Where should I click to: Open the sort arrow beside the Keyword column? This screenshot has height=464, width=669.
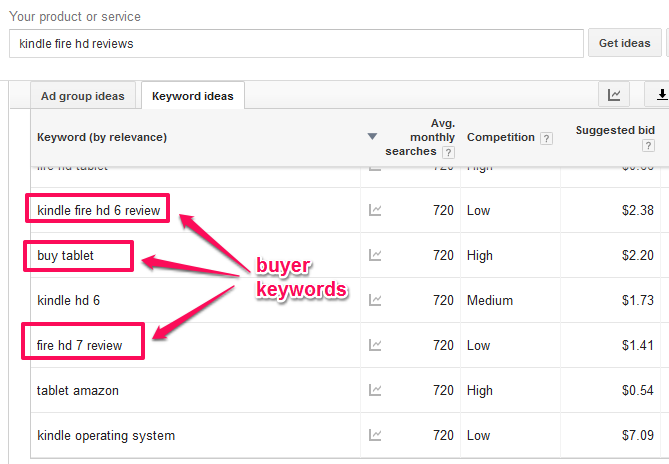click(x=373, y=137)
